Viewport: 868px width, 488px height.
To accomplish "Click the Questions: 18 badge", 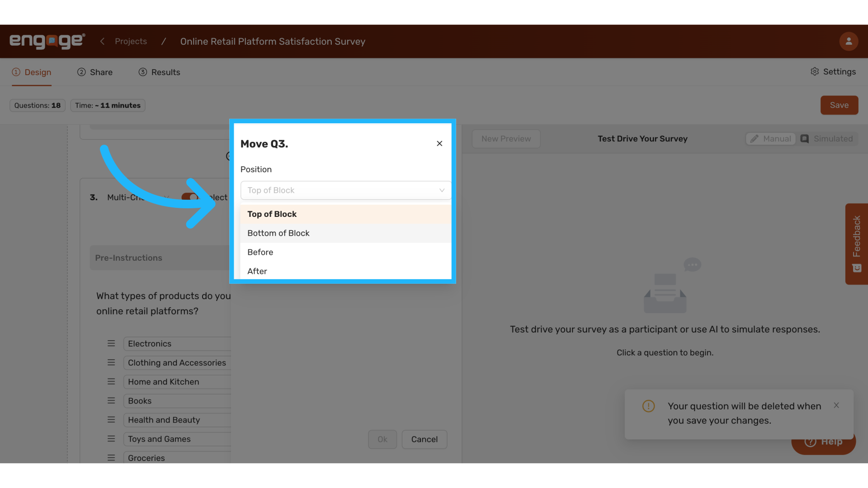I will pyautogui.click(x=38, y=105).
